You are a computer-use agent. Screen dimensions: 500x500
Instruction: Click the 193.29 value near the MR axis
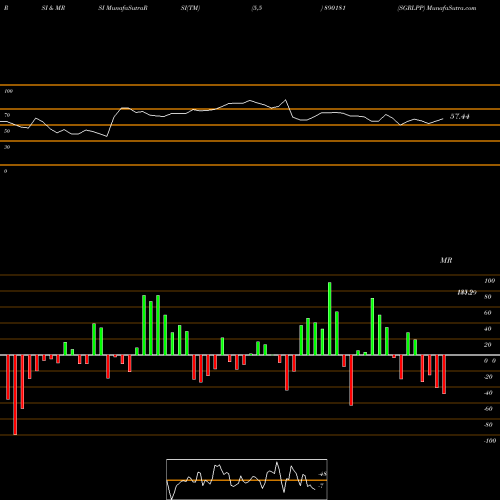point(467,293)
